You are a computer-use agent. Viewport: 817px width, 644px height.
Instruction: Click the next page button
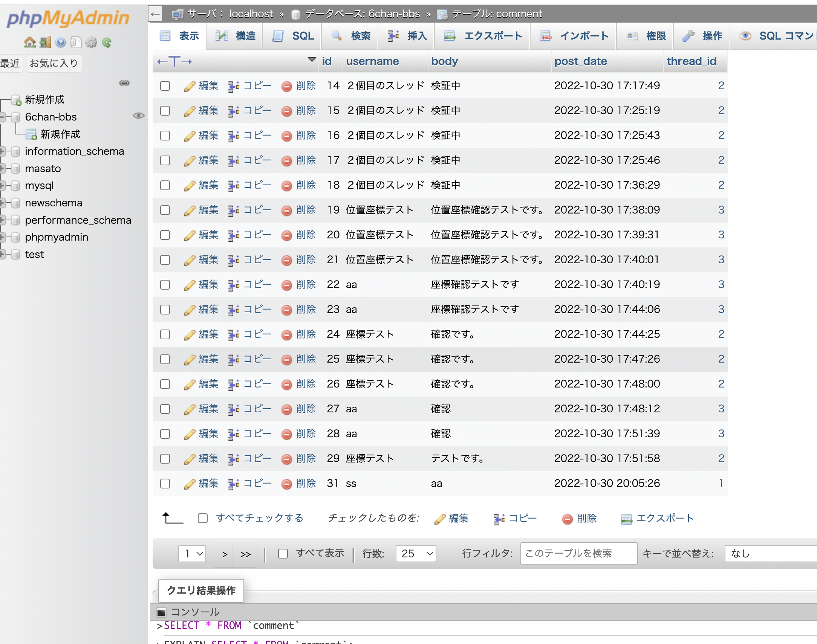point(225,554)
